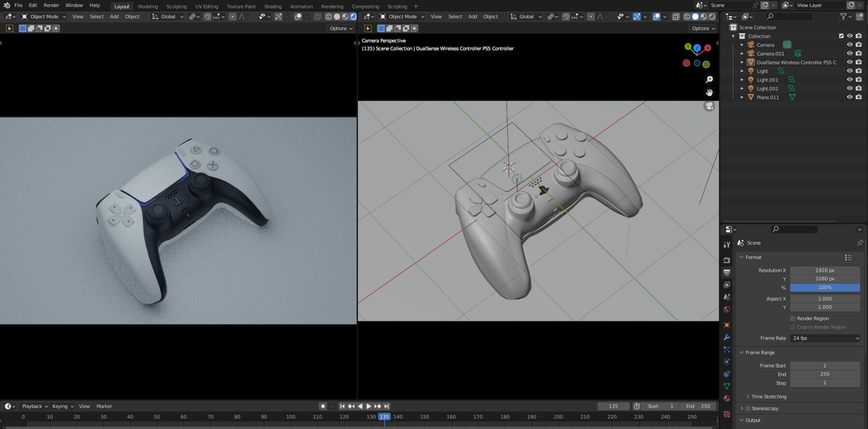
Task: Open the World properties tab icon
Action: [x=727, y=309]
